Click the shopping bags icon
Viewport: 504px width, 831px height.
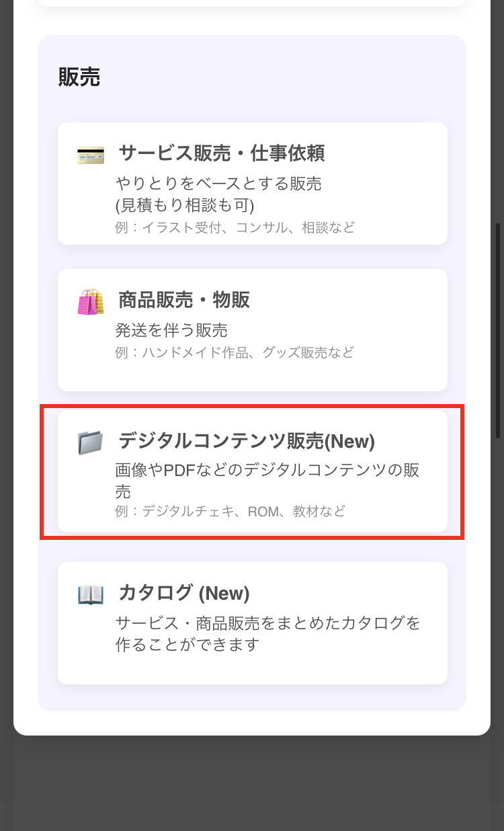click(x=91, y=302)
